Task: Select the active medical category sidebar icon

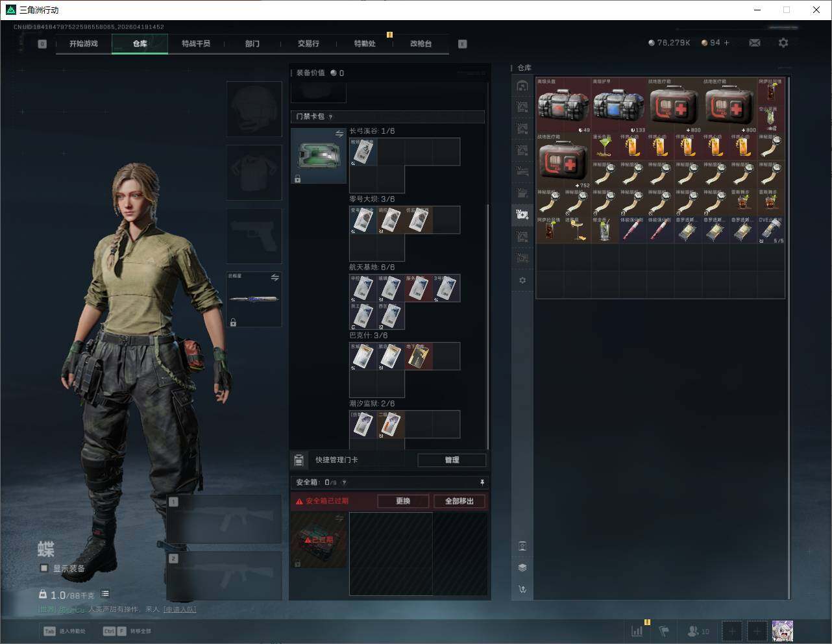Action: click(x=522, y=214)
